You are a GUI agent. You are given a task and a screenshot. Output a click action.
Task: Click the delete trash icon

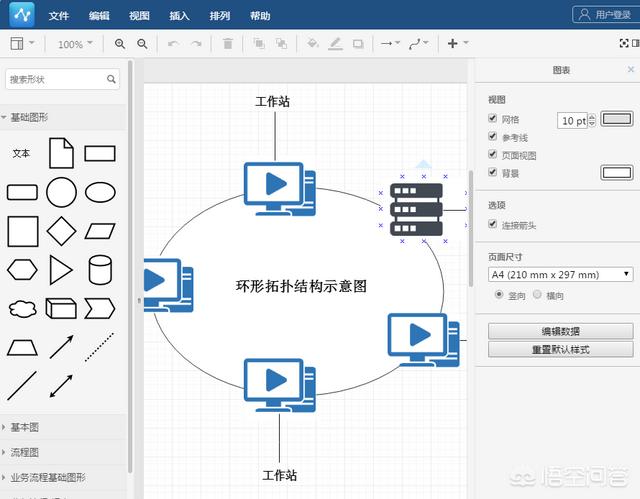[x=228, y=43]
